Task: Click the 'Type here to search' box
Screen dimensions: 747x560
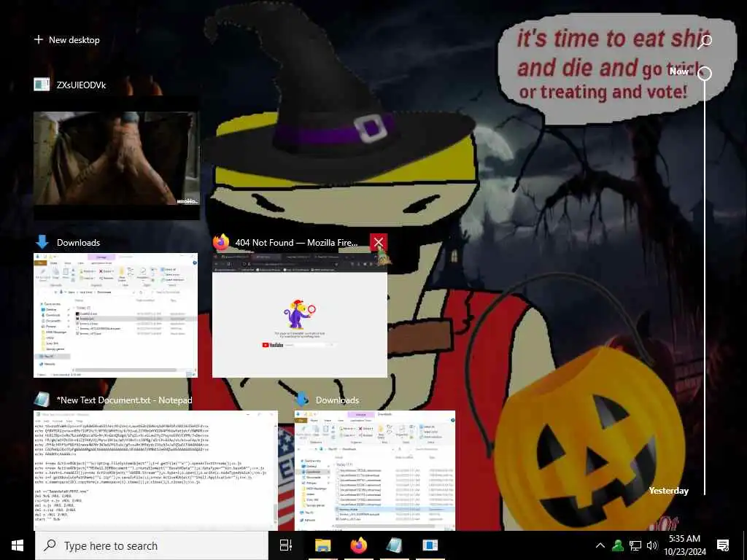Action: point(152,545)
